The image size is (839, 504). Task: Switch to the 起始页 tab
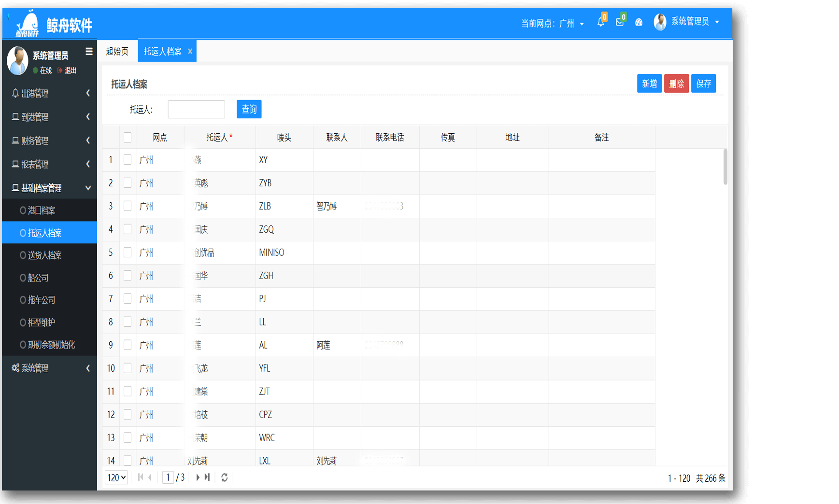[x=117, y=51]
